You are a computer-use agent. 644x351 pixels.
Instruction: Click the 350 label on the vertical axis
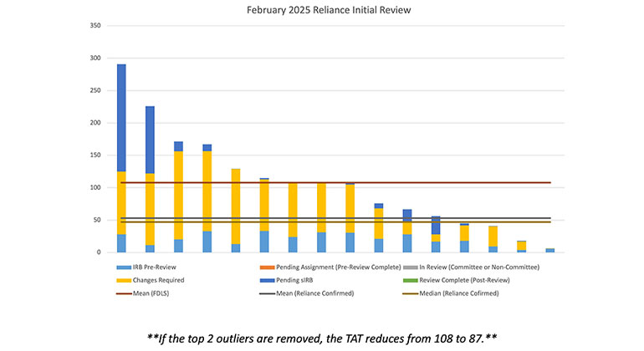95,26
